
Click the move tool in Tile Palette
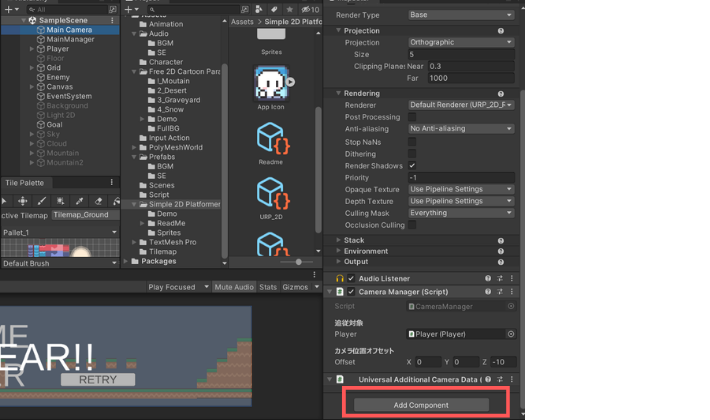(x=22, y=201)
